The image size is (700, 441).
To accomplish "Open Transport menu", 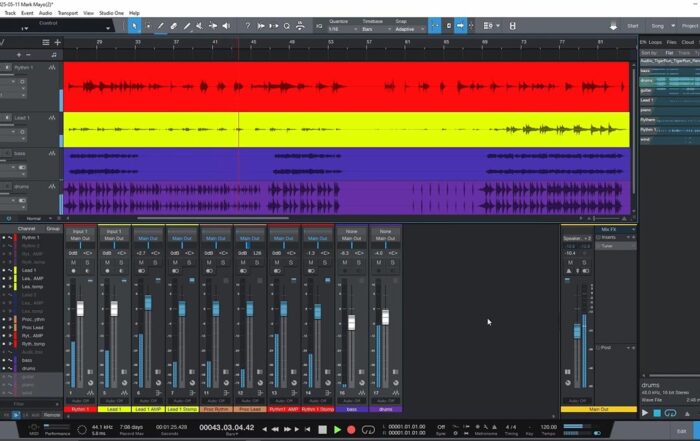I will point(68,13).
